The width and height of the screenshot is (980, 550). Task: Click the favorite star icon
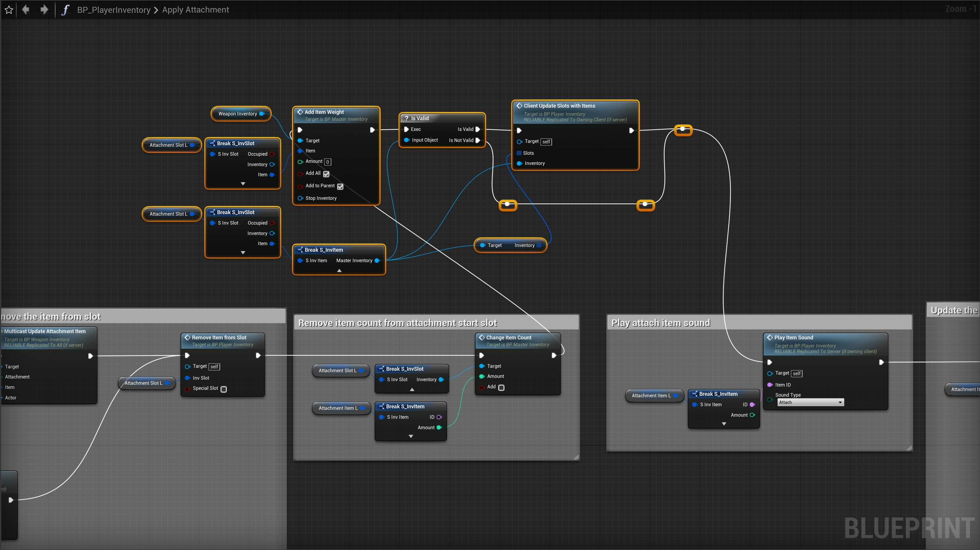click(x=9, y=10)
